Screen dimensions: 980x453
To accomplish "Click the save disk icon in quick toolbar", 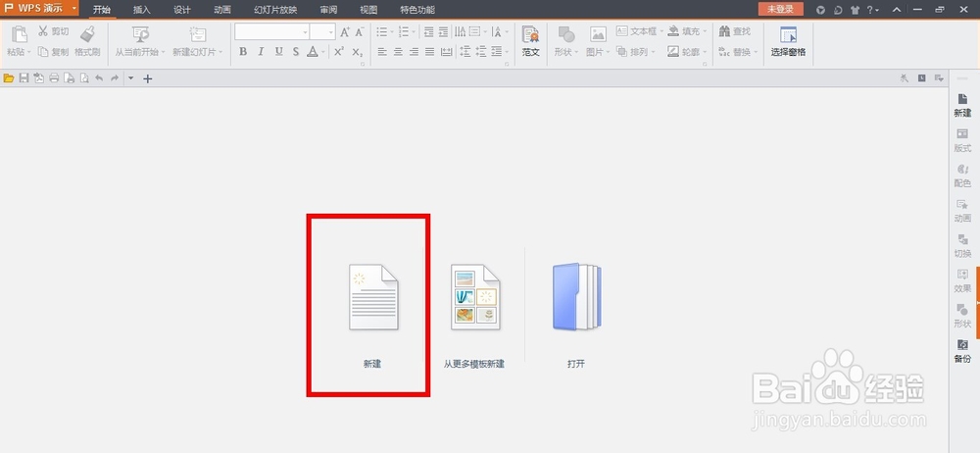I will [24, 78].
